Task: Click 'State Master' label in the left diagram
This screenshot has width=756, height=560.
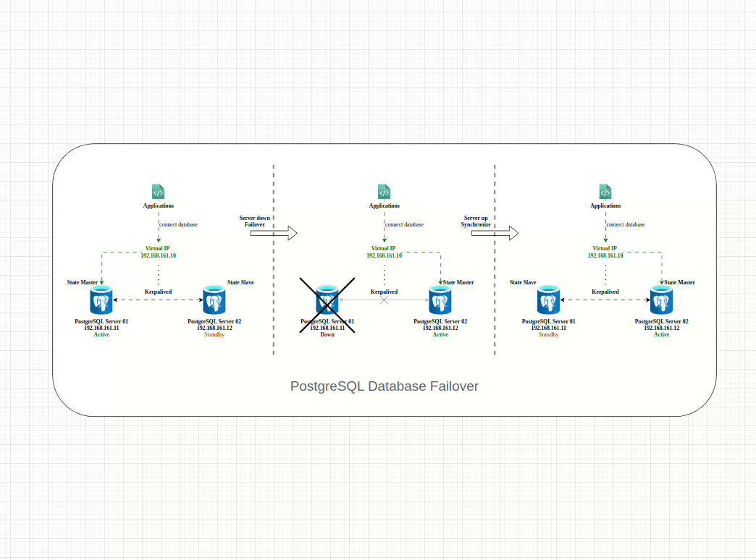Action: 83,282
